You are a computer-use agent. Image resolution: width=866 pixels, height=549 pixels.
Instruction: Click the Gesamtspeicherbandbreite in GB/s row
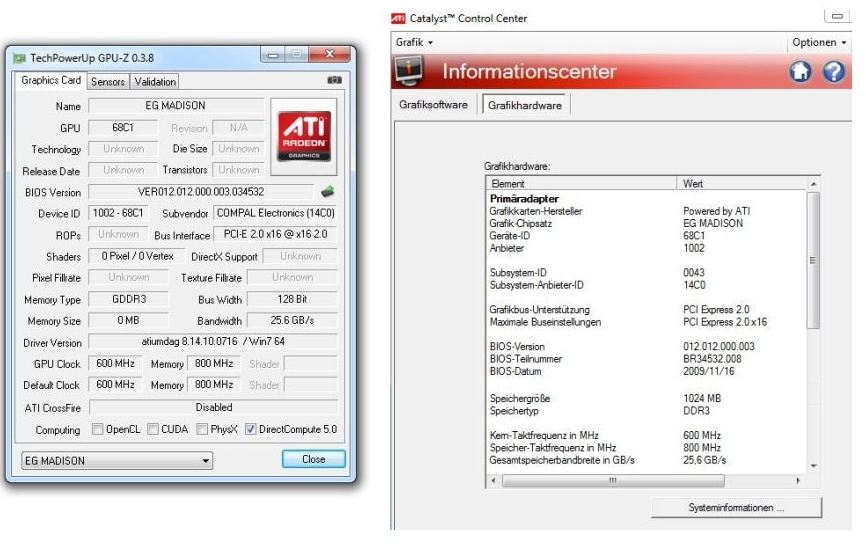point(647,460)
